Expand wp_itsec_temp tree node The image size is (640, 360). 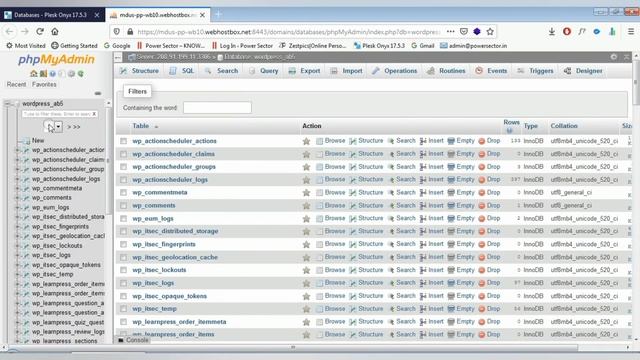pos(18,275)
